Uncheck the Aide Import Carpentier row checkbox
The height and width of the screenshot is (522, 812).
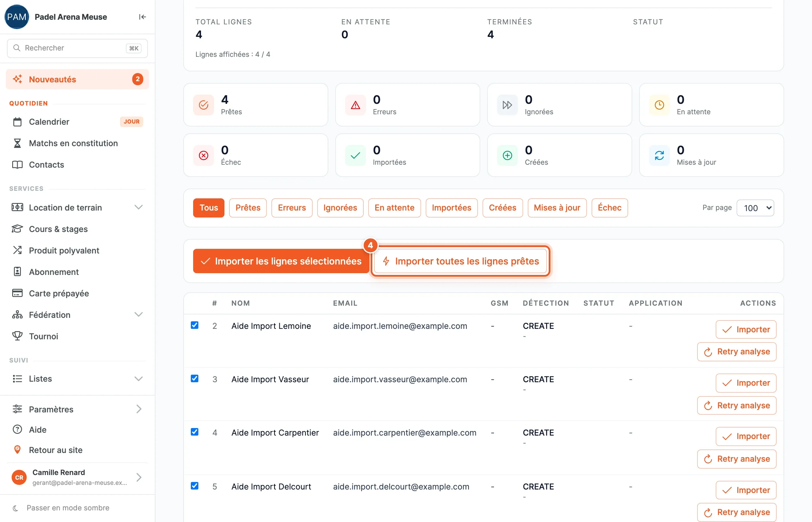[195, 432]
